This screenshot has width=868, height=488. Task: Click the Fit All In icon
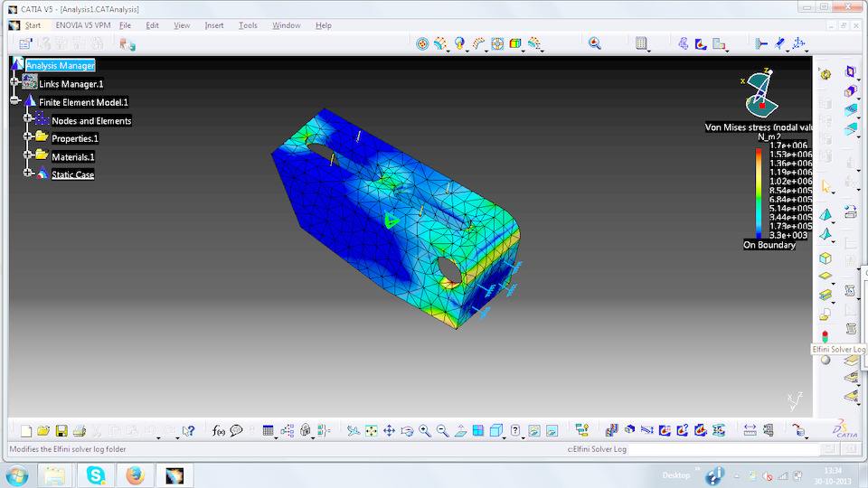[x=372, y=430]
